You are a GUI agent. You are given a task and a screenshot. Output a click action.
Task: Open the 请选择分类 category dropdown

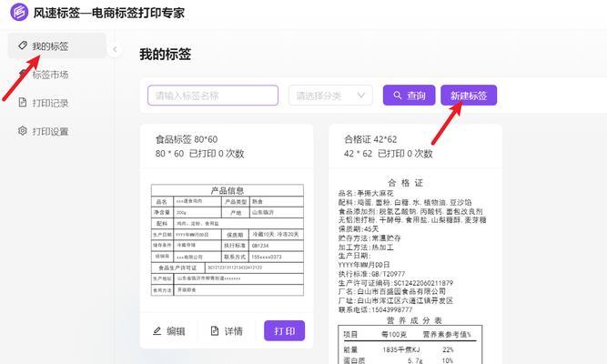pos(330,96)
